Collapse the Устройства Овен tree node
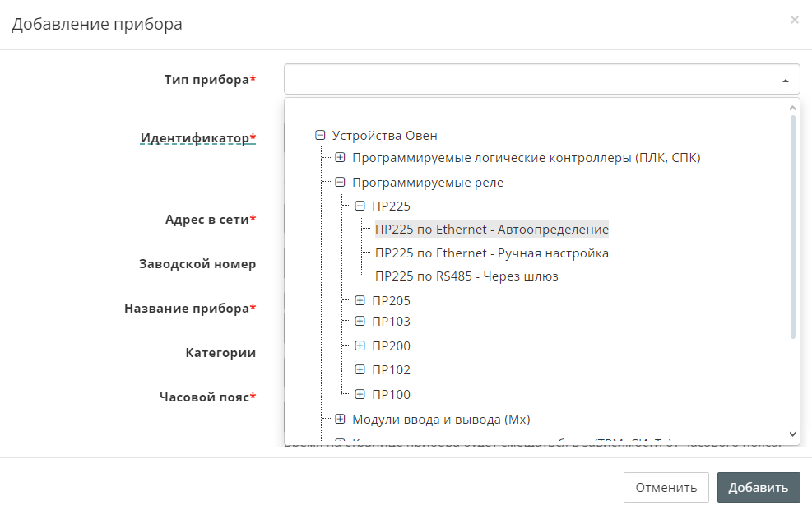 pos(320,136)
